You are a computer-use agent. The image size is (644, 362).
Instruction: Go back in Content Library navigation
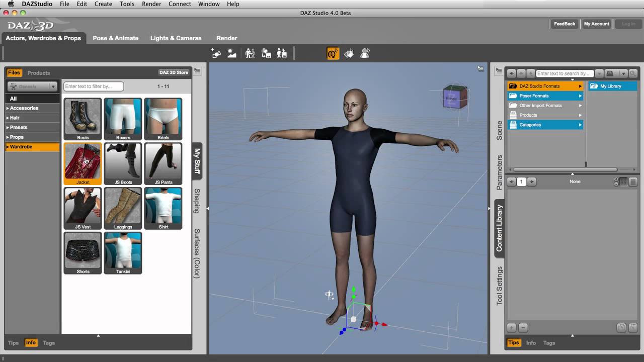click(x=512, y=73)
